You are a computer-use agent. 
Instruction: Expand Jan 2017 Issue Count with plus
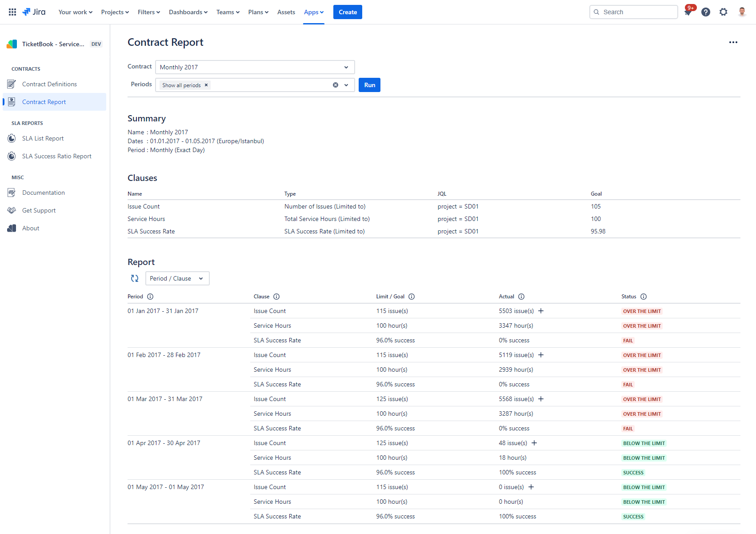[x=541, y=311]
